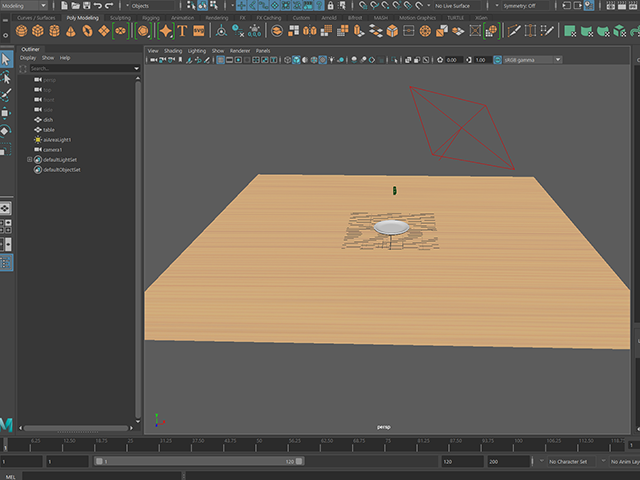
Task: Open the Modeling menu set dropdown
Action: (x=24, y=6)
